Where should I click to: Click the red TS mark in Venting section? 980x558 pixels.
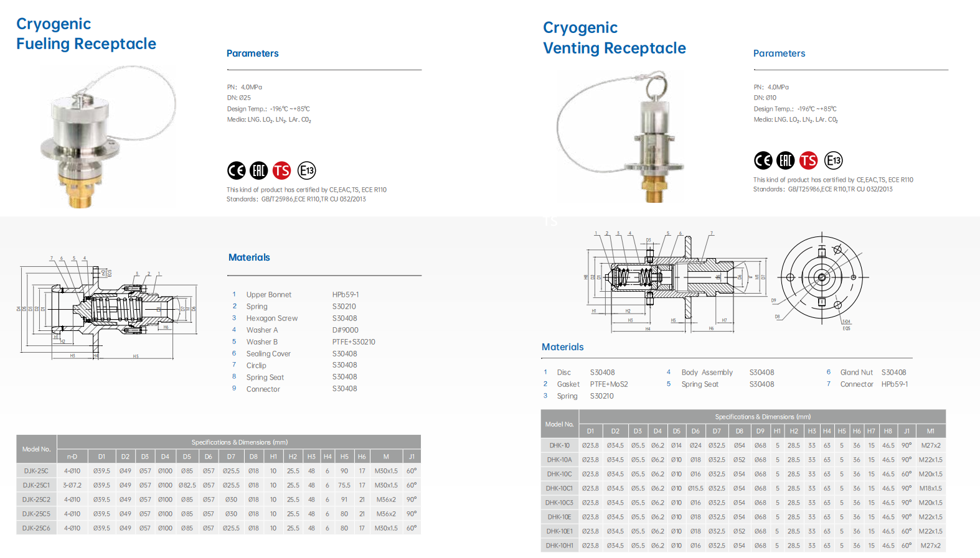(808, 160)
